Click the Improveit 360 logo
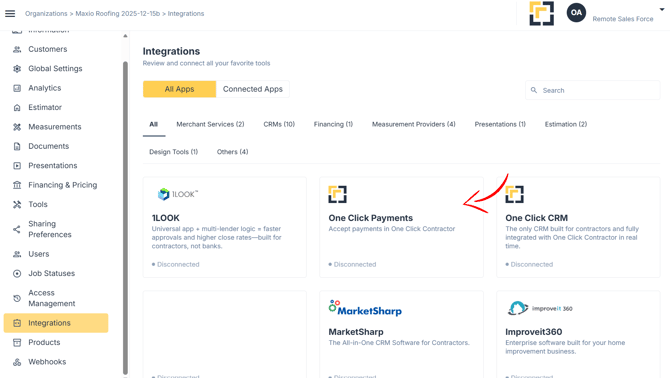 pos(540,308)
